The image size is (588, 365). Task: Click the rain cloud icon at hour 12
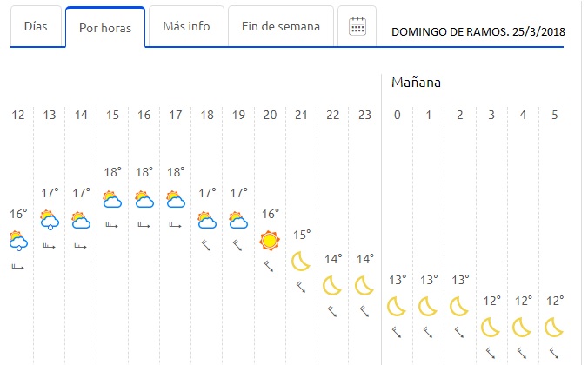(18, 241)
